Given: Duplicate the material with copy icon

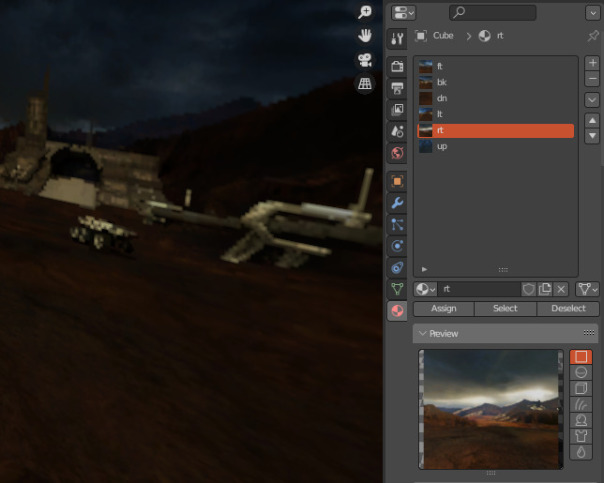Looking at the screenshot, I should [545, 289].
